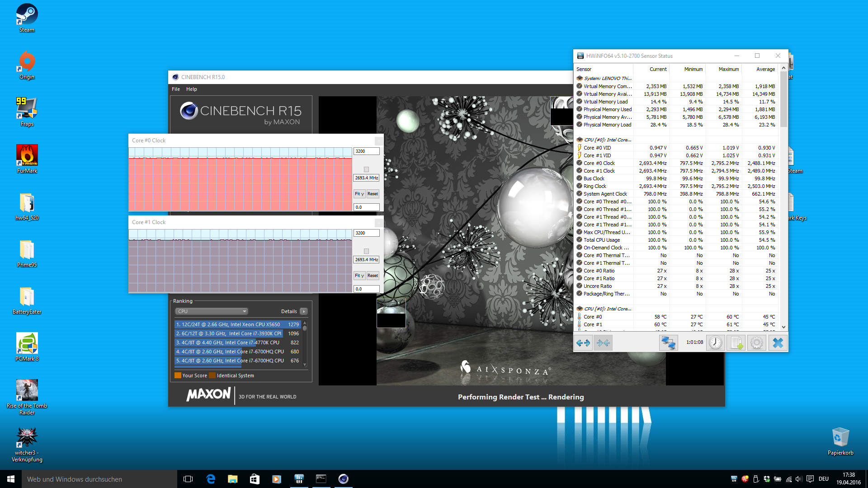Expand sensor columns with outward arrows button

(583, 343)
